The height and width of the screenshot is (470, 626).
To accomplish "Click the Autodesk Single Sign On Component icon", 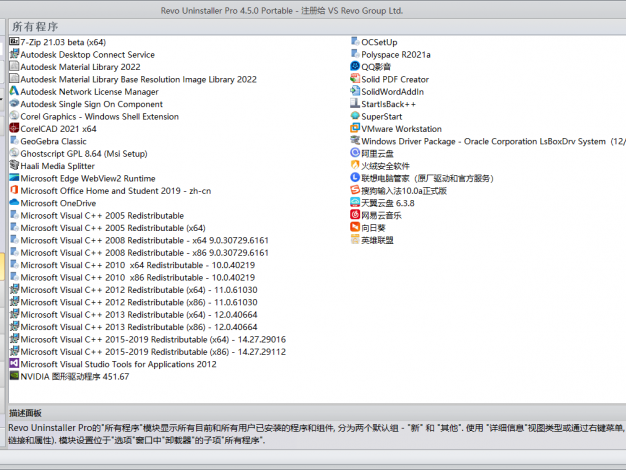I will click(14, 103).
